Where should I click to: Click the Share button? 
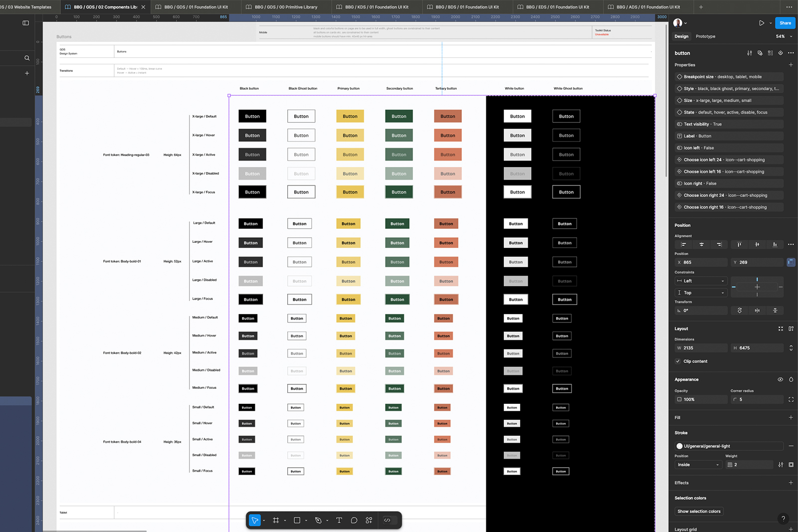[x=785, y=23]
